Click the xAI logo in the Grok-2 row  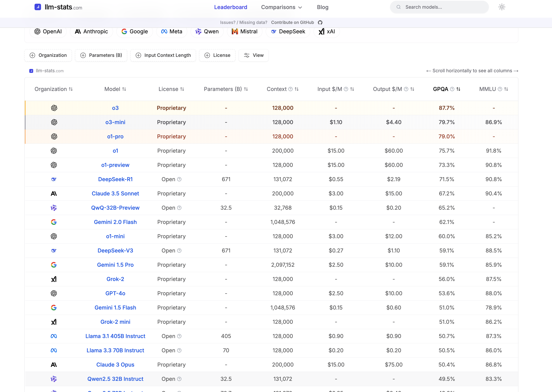click(x=54, y=279)
